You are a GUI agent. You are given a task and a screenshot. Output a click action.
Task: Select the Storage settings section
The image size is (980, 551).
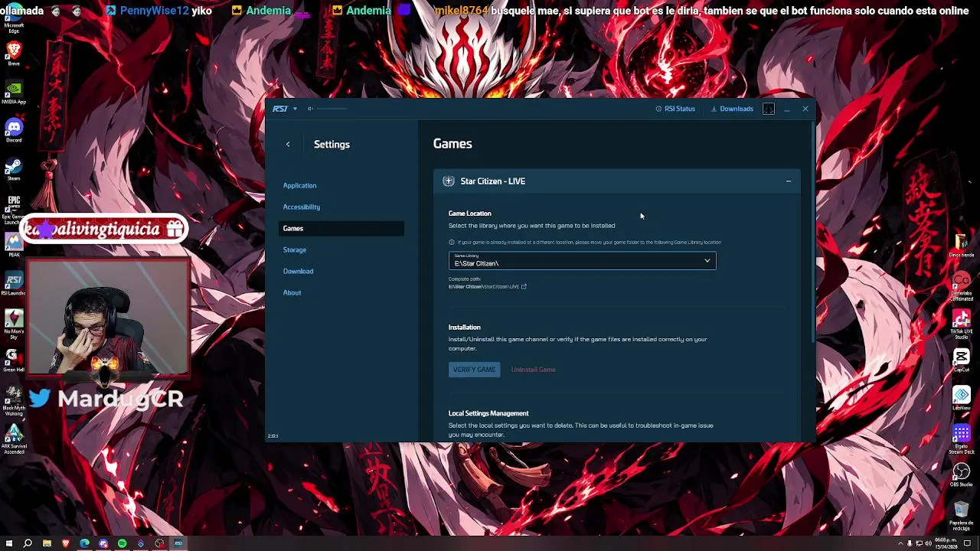[x=295, y=249]
